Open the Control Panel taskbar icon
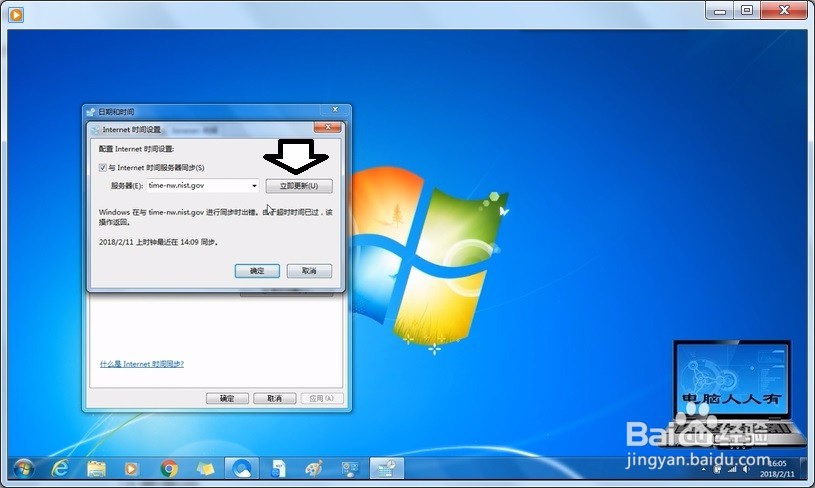The width and height of the screenshot is (815, 488). pos(350,469)
